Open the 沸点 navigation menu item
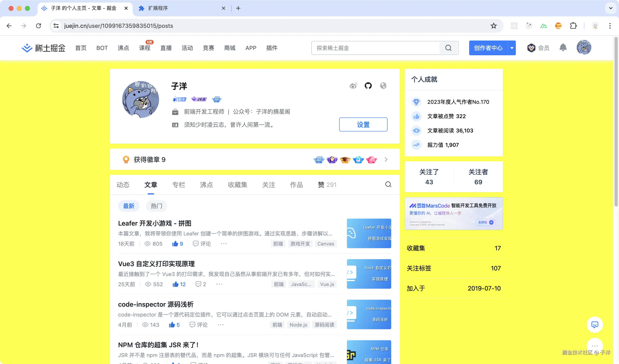The image size is (619, 364). tap(123, 48)
